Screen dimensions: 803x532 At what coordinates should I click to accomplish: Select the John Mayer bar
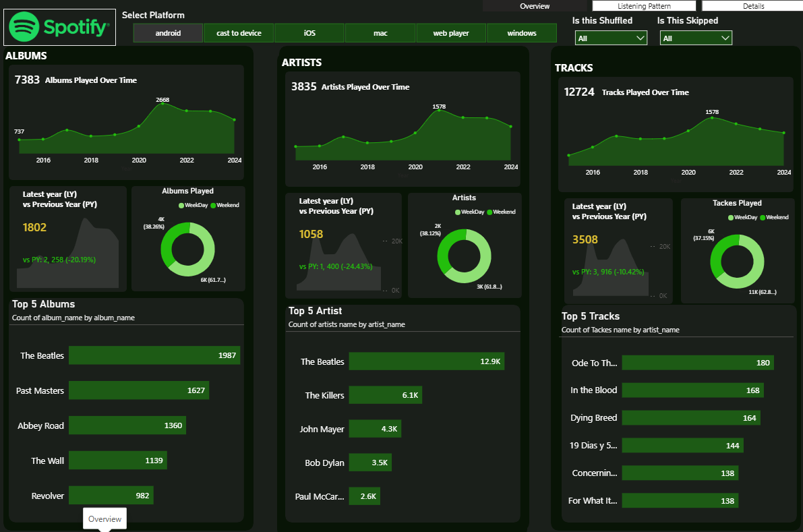click(375, 429)
